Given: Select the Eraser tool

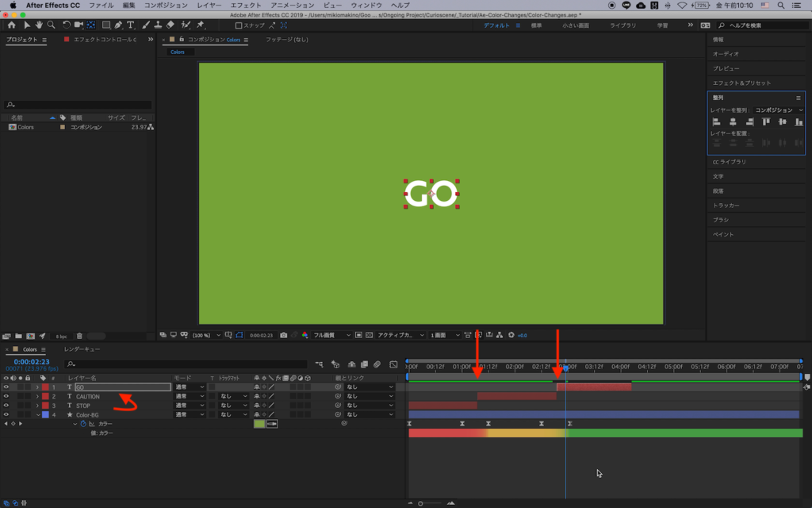Looking at the screenshot, I should click(170, 25).
